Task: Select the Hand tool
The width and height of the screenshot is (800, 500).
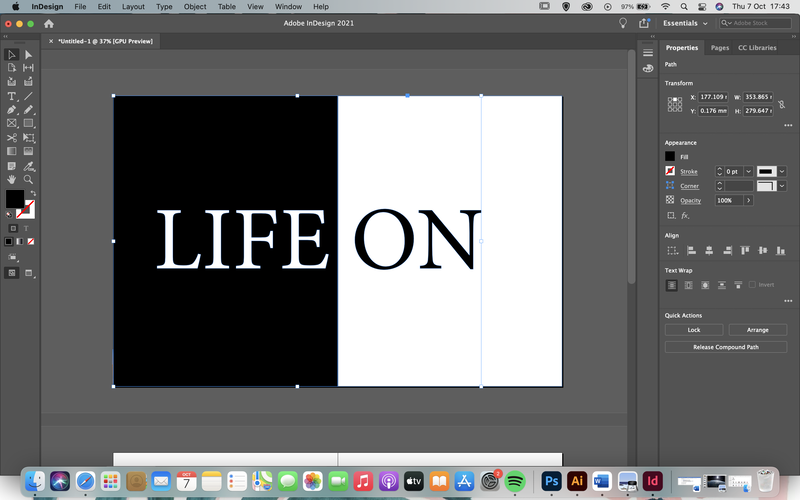Action: pyautogui.click(x=11, y=180)
